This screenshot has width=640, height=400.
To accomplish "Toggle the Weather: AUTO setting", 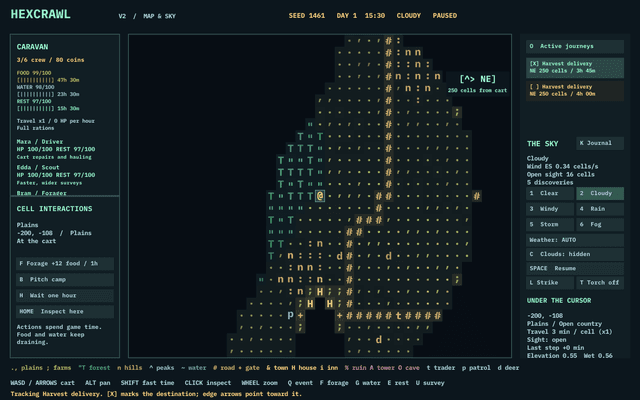I will [575, 240].
